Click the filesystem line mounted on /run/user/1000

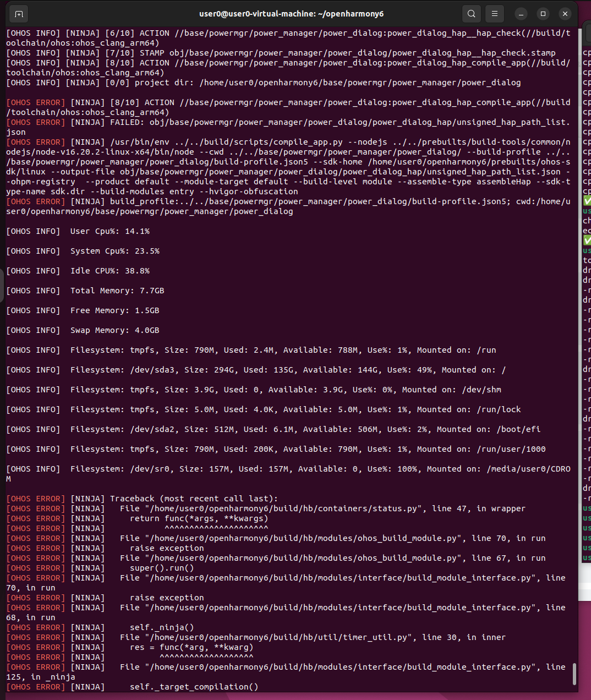[276, 449]
